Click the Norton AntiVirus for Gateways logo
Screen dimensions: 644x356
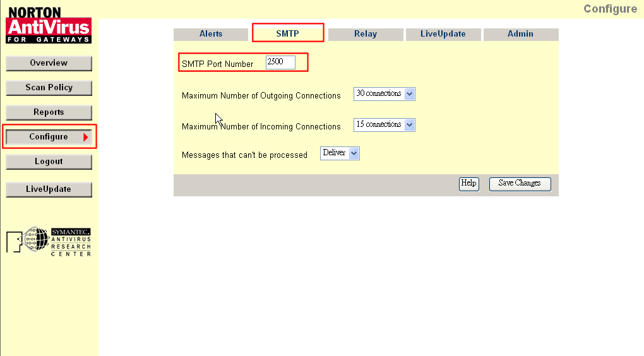(49, 25)
